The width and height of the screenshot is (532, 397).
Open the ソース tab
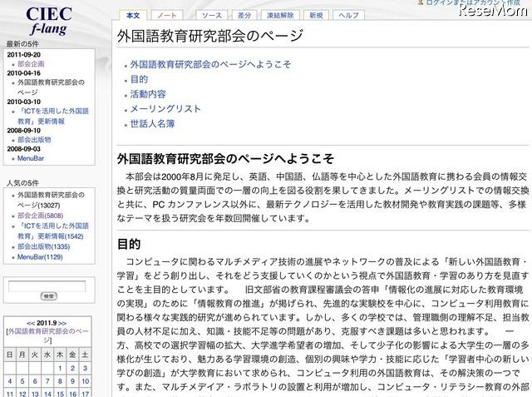click(212, 15)
